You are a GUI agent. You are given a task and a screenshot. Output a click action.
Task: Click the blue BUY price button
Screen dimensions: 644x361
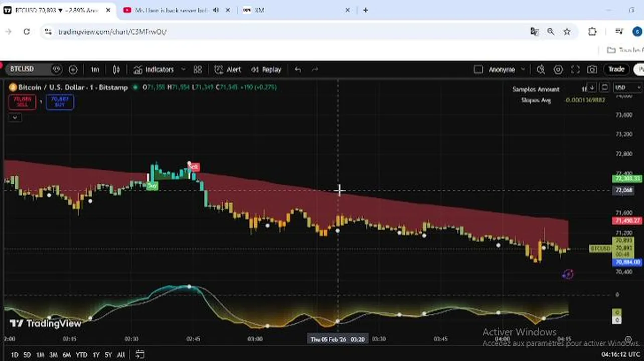click(60, 102)
